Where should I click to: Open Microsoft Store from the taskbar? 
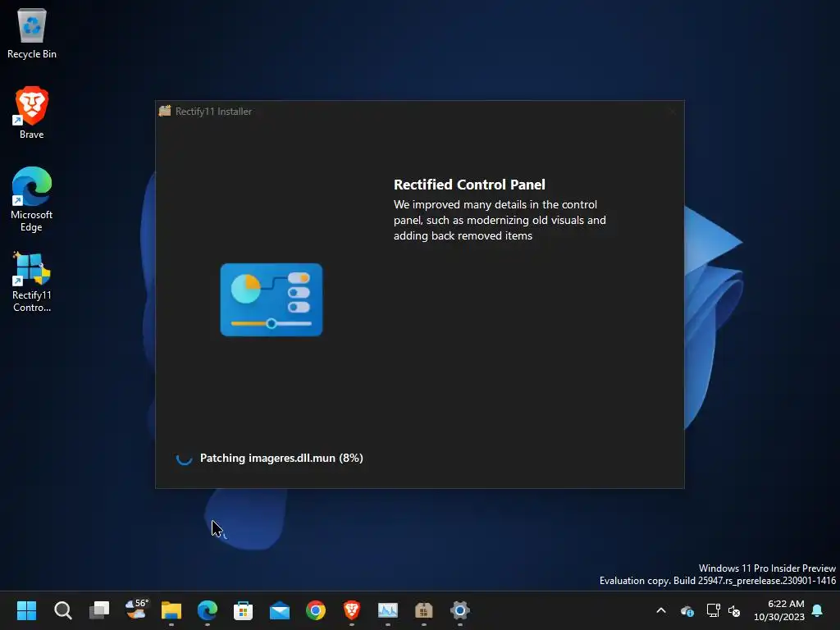pos(243,610)
